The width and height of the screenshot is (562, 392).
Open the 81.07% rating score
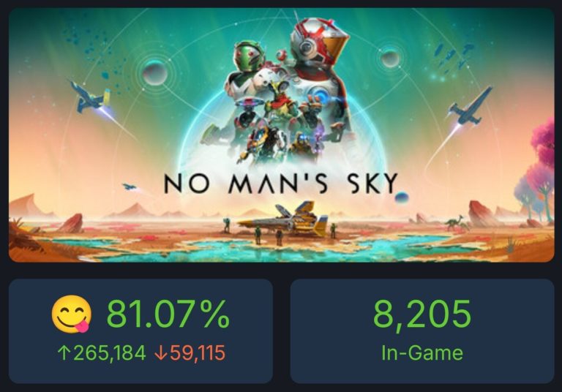[168, 314]
